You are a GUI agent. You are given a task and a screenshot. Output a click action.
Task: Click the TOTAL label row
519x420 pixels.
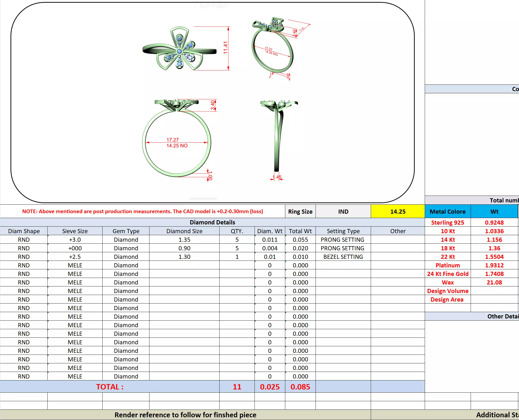pyautogui.click(x=110, y=387)
